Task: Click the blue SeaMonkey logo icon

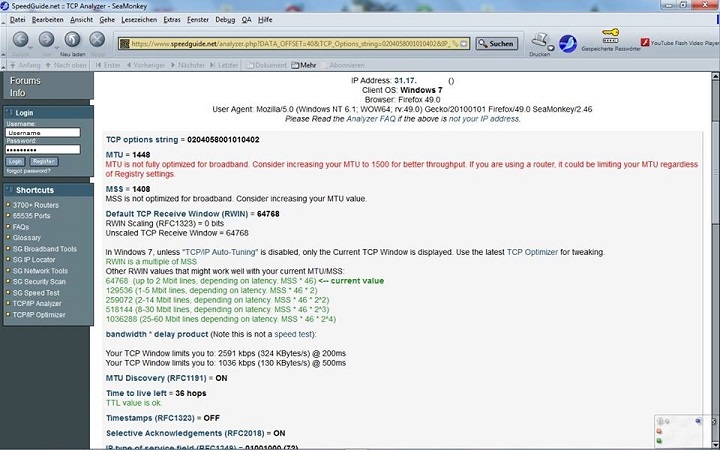Action: [568, 44]
